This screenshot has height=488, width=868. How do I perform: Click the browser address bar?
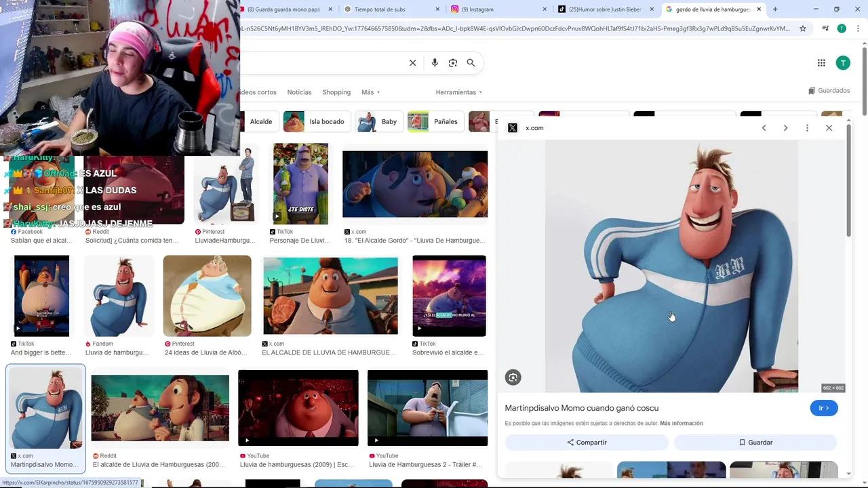pos(515,28)
